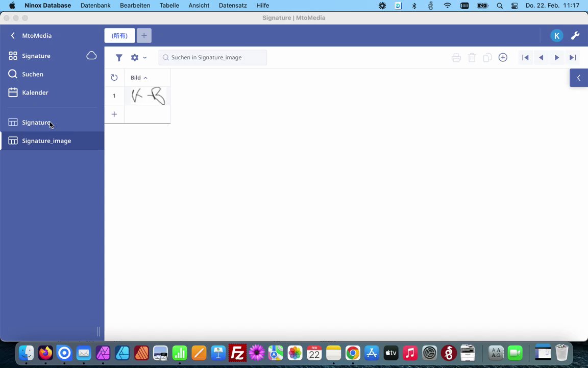Launch Google Chrome from the Dock

point(353,353)
